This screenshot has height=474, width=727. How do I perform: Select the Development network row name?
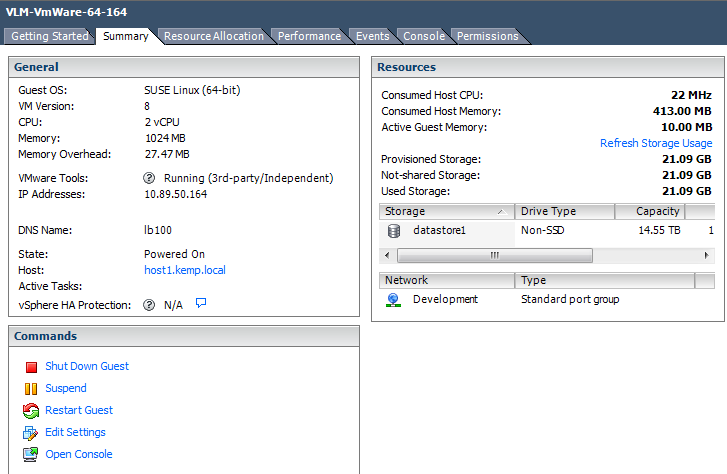(446, 300)
